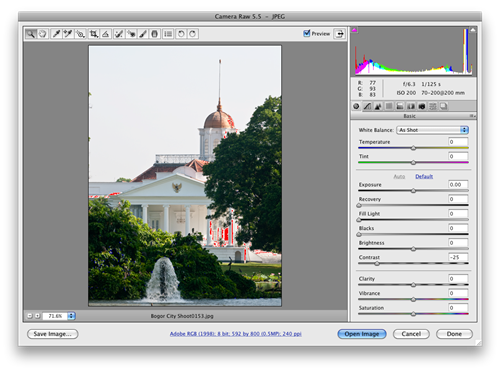Image resolution: width=500 pixels, height=371 pixels.
Task: Zoom out with the minus button
Action: pyautogui.click(x=30, y=316)
